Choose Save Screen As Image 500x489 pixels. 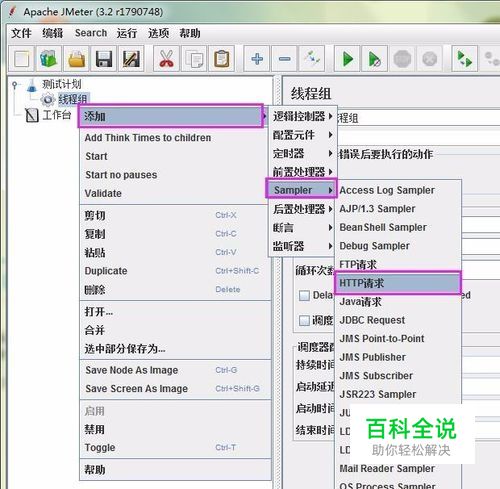point(176,389)
